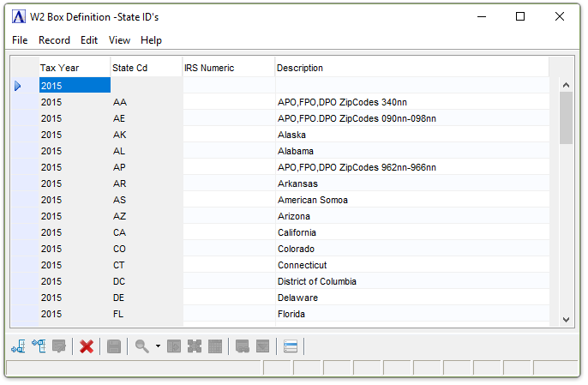The image size is (588, 385).
Task: Click the red X delete record icon
Action: point(87,346)
